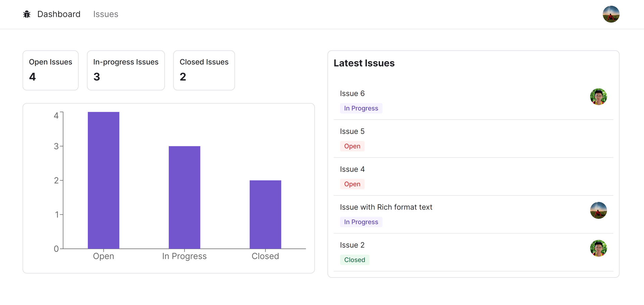The width and height of the screenshot is (644, 305).
Task: Click the Open bar in the chart
Action: 103,180
